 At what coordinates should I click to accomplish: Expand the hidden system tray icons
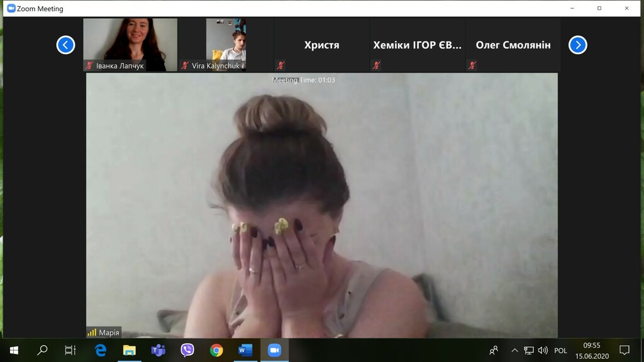pyautogui.click(x=514, y=351)
